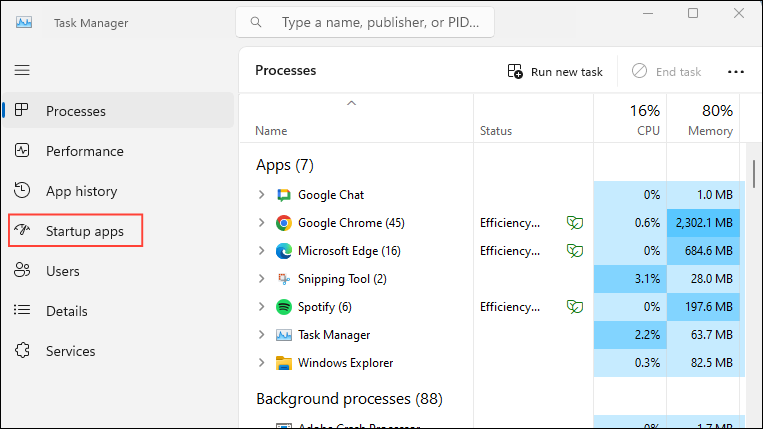This screenshot has width=763, height=429.
Task: Click the sort arrow above Name column
Action: 351,103
